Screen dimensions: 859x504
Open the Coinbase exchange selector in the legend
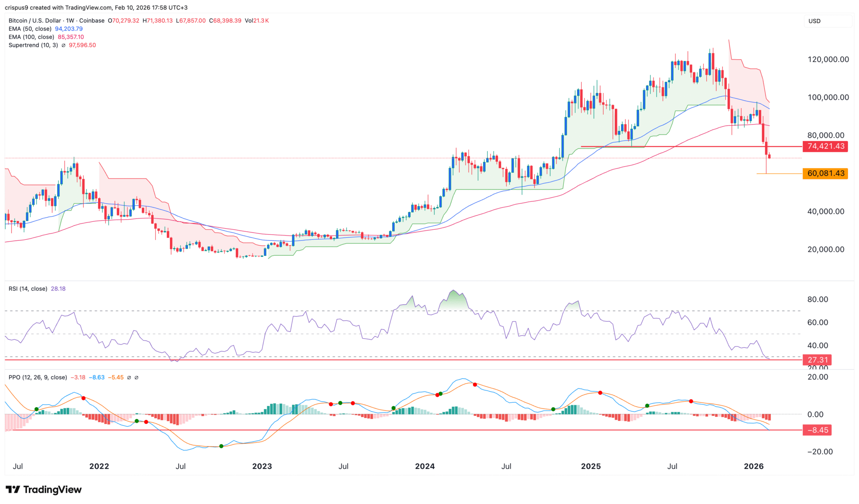pyautogui.click(x=92, y=20)
